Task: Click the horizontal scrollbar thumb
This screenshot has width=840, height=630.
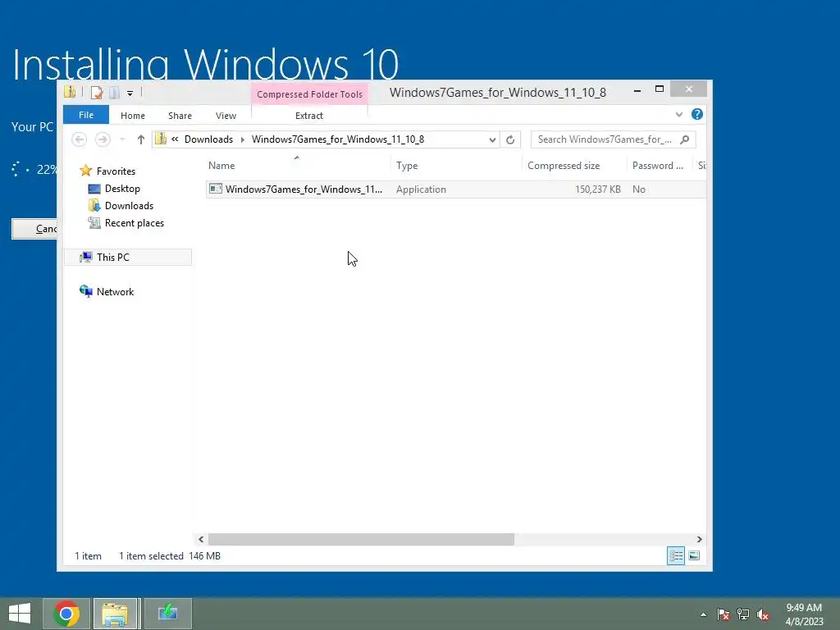Action: tap(361, 540)
